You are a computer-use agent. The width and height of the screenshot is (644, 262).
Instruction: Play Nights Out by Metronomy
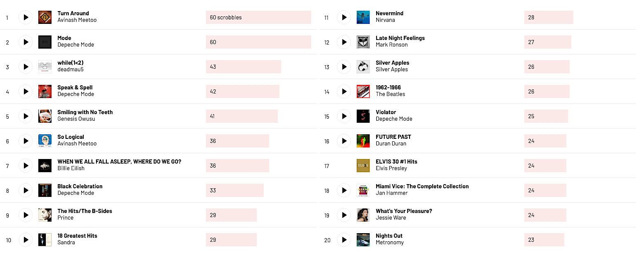point(344,240)
